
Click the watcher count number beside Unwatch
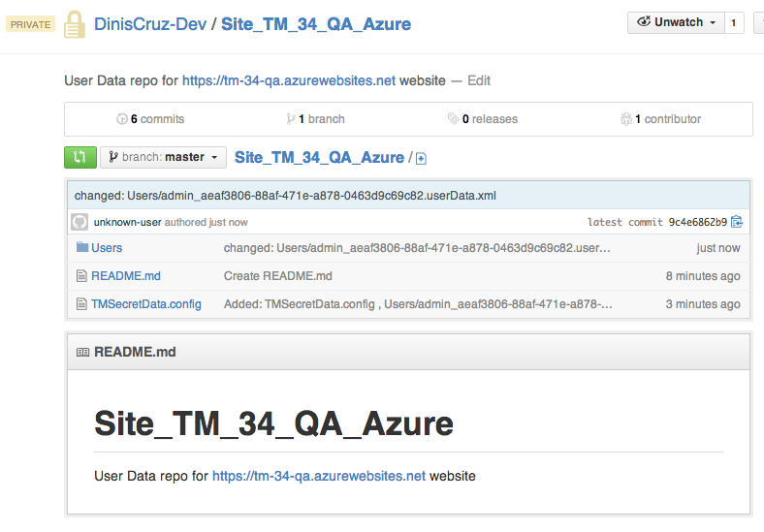[733, 22]
